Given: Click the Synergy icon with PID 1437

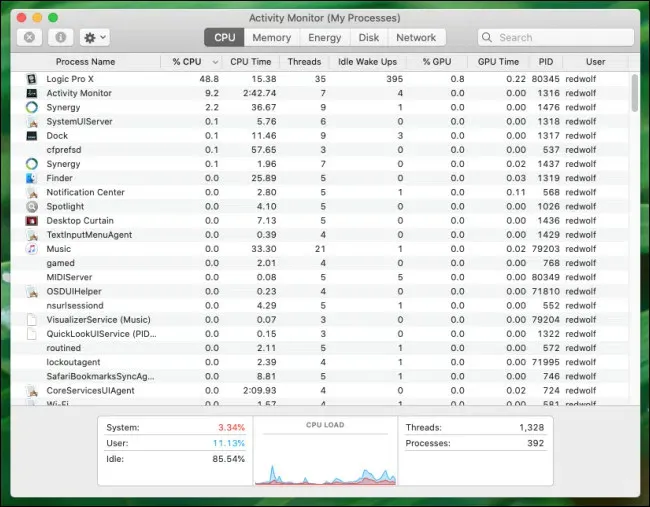Looking at the screenshot, I should [32, 164].
